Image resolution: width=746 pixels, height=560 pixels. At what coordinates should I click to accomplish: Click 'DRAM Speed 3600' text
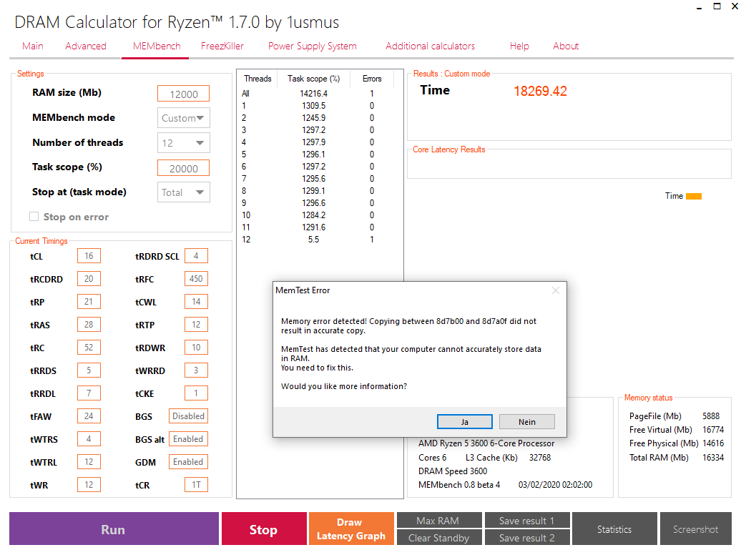[x=453, y=471]
